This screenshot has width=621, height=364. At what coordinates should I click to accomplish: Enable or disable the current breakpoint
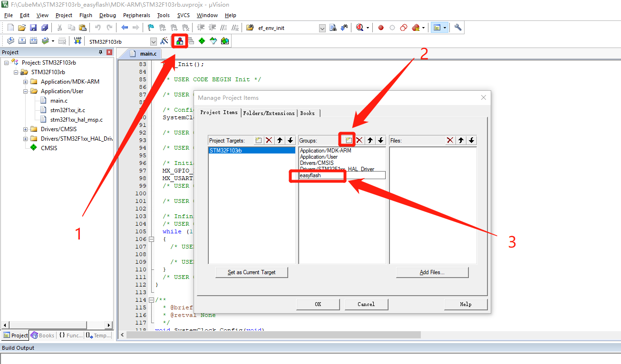pos(392,27)
